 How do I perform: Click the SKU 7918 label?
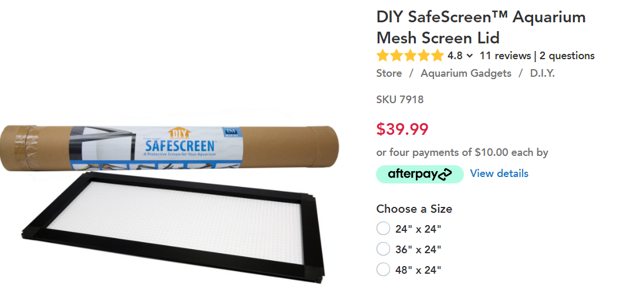399,100
